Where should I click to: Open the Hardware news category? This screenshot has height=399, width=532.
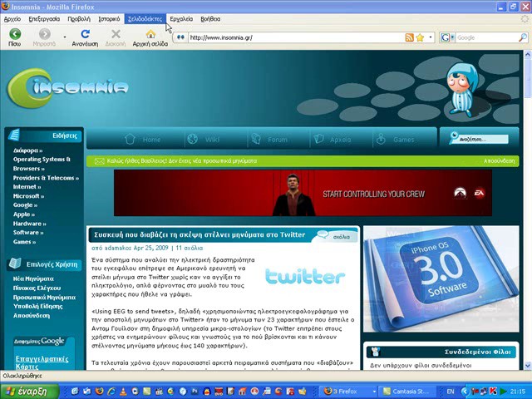coord(30,224)
